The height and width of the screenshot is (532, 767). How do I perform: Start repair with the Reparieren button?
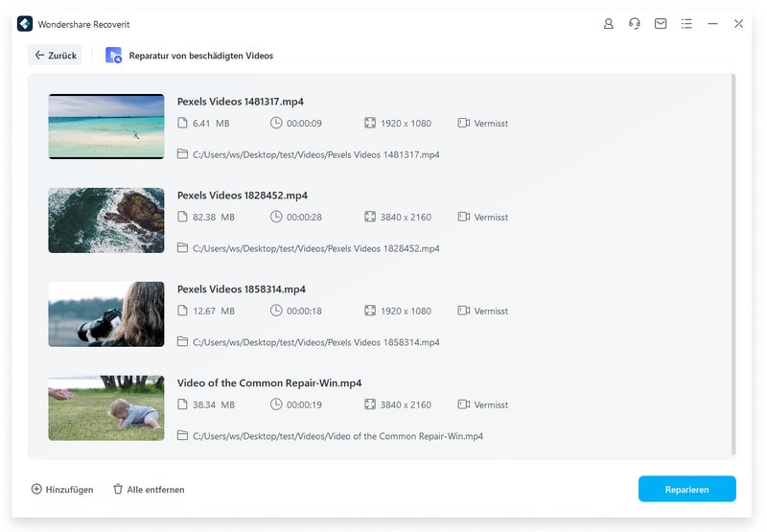click(686, 489)
